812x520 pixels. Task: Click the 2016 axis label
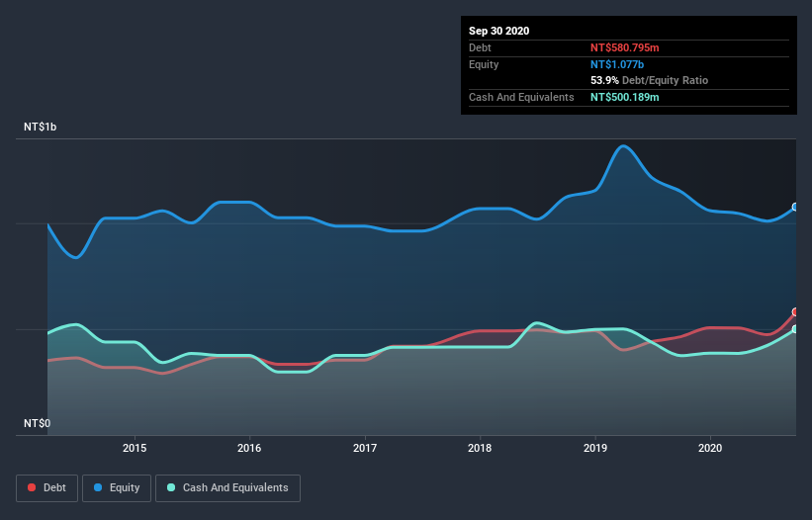click(x=249, y=448)
